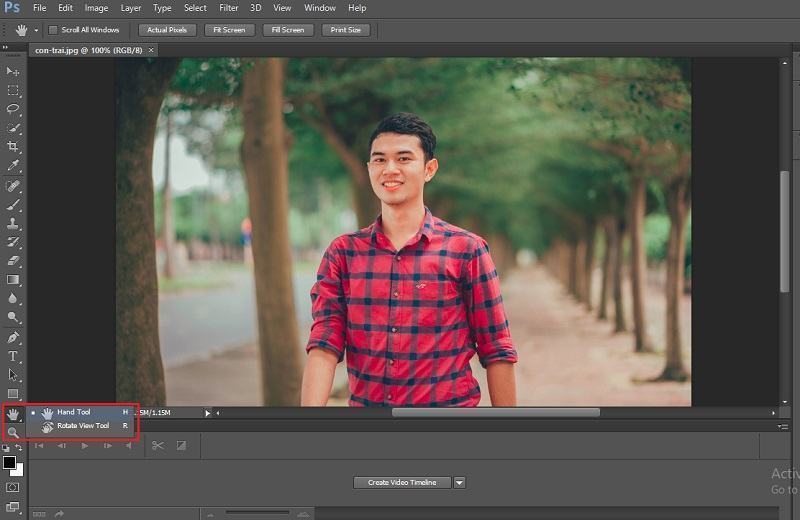Select the Eraser tool
The width and height of the screenshot is (800, 520).
[13, 261]
